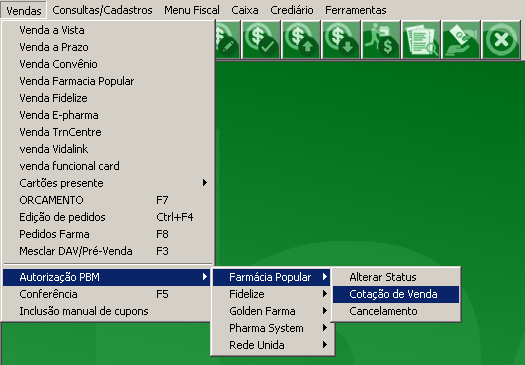Viewport: 525px width, 365px height.
Task: Click the circled X toolbar icon
Action: tap(501, 40)
